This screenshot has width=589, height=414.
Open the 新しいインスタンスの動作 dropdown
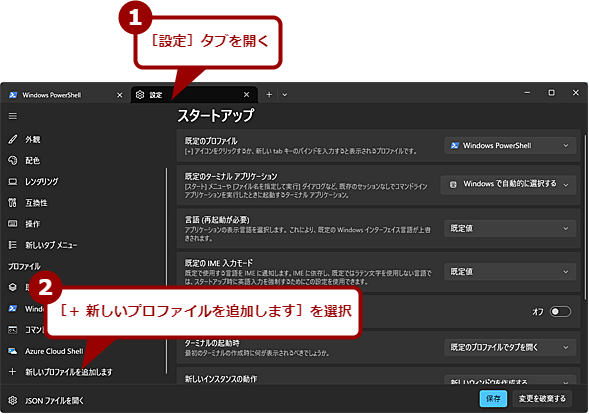click(510, 380)
